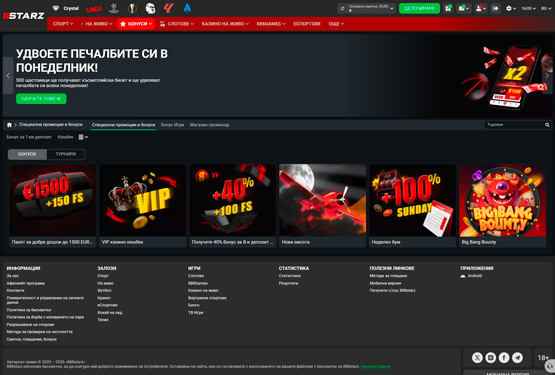Click the Контакти footer link
555x375 pixels.
point(16,290)
